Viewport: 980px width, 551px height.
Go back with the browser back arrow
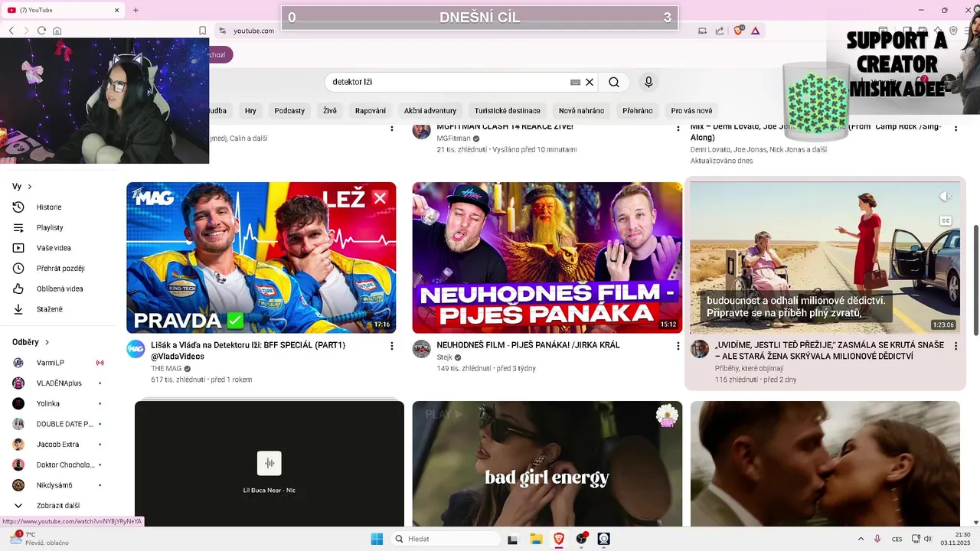click(x=11, y=31)
